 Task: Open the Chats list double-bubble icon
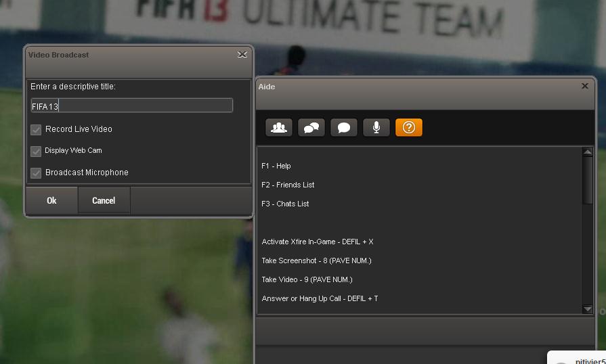[311, 127]
